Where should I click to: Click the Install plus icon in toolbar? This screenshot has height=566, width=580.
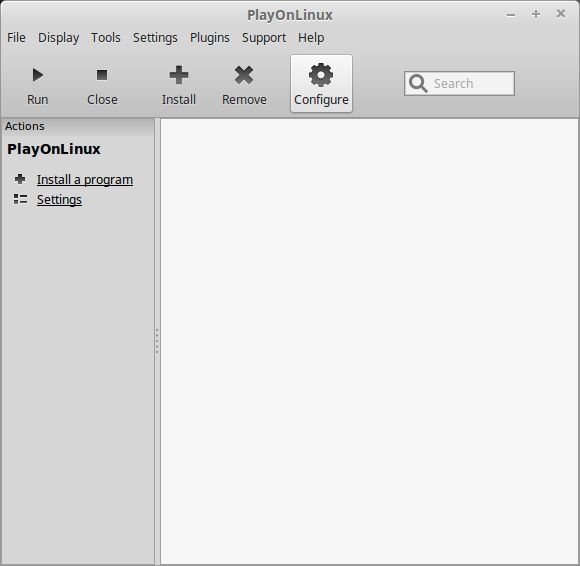click(179, 75)
